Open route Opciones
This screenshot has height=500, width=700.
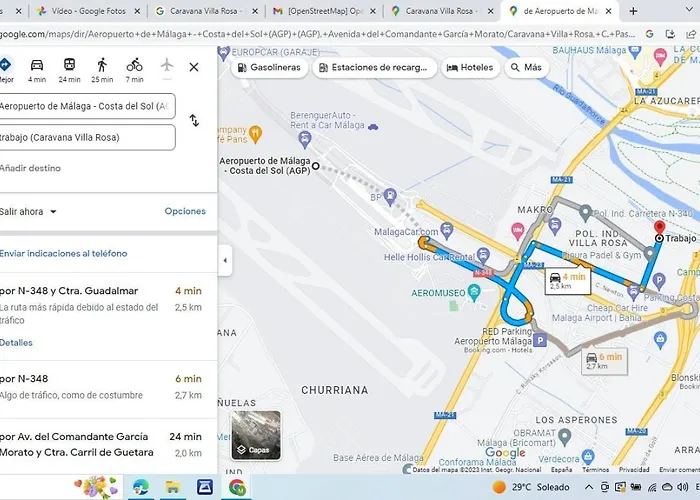tap(185, 211)
